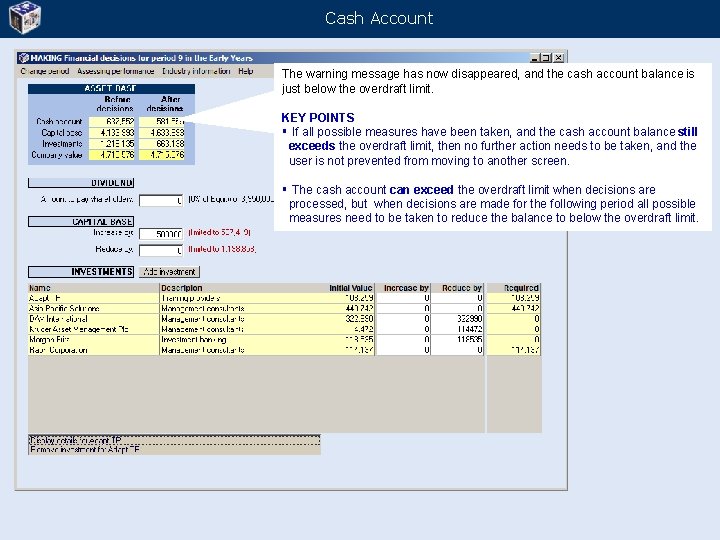The image size is (720, 540).
Task: Click Reduce by cell for Rash Corporation
Action: click(x=457, y=350)
